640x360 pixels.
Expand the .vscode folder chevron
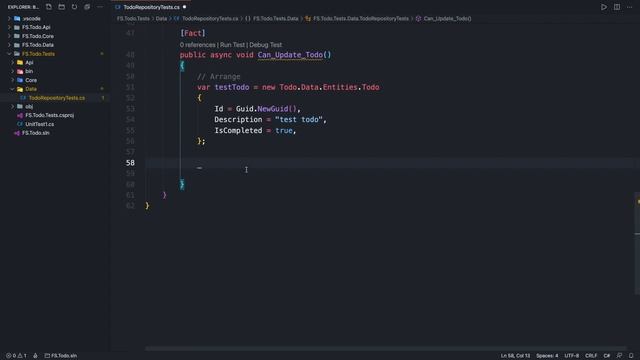point(9,18)
